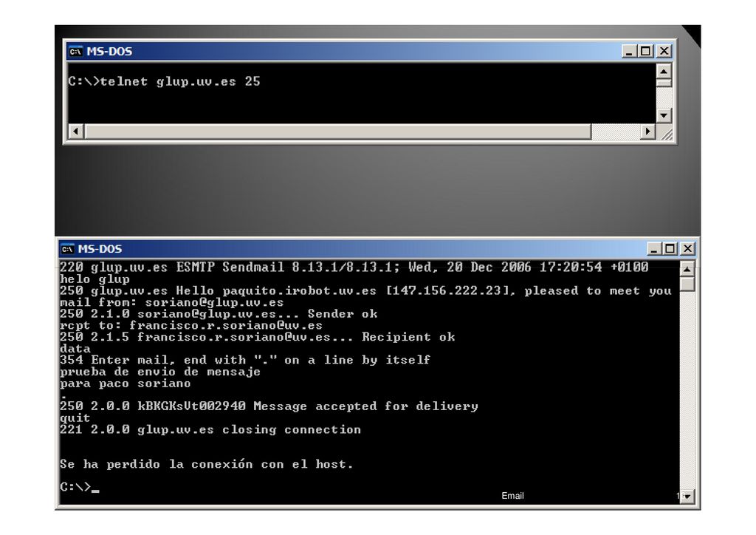Viewport: 756px width, 535px height.
Task: Click the 'Recipient ok' response line
Action: point(258,337)
